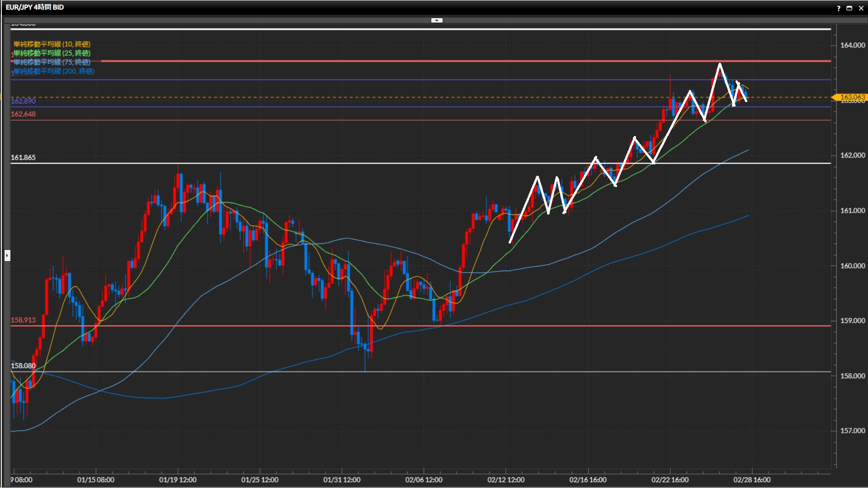Screen dimensions: 868x488
Task: Select the 200-period moving average label
Action: [54, 71]
